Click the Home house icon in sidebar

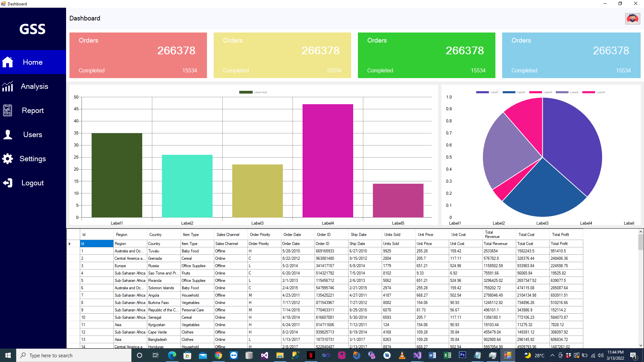pyautogui.click(x=7, y=62)
